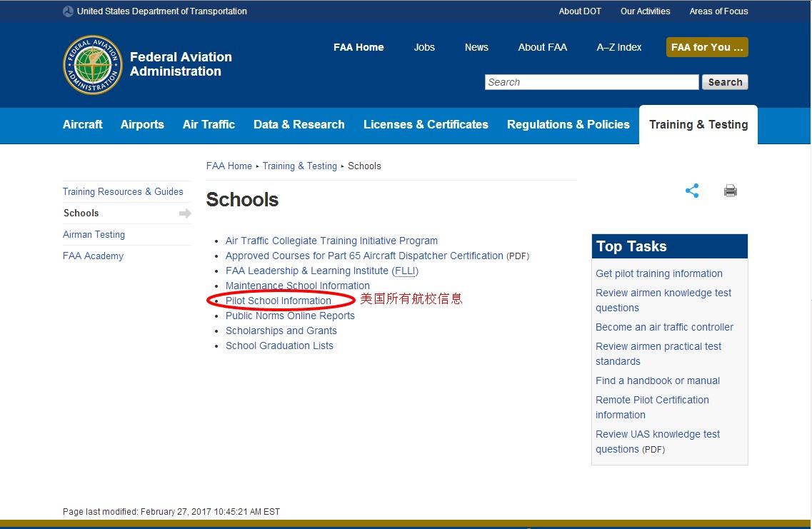
Task: Open Our Activities in top bar
Action: coord(646,11)
